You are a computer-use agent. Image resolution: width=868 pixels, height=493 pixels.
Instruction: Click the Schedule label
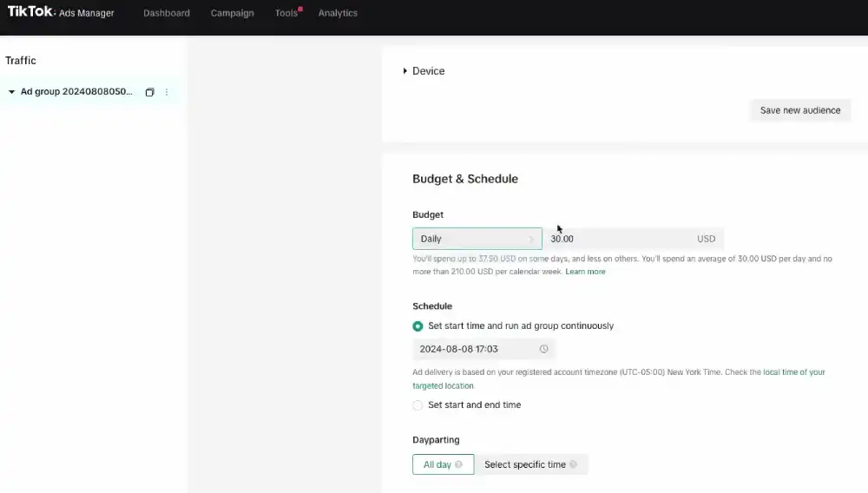(x=432, y=306)
